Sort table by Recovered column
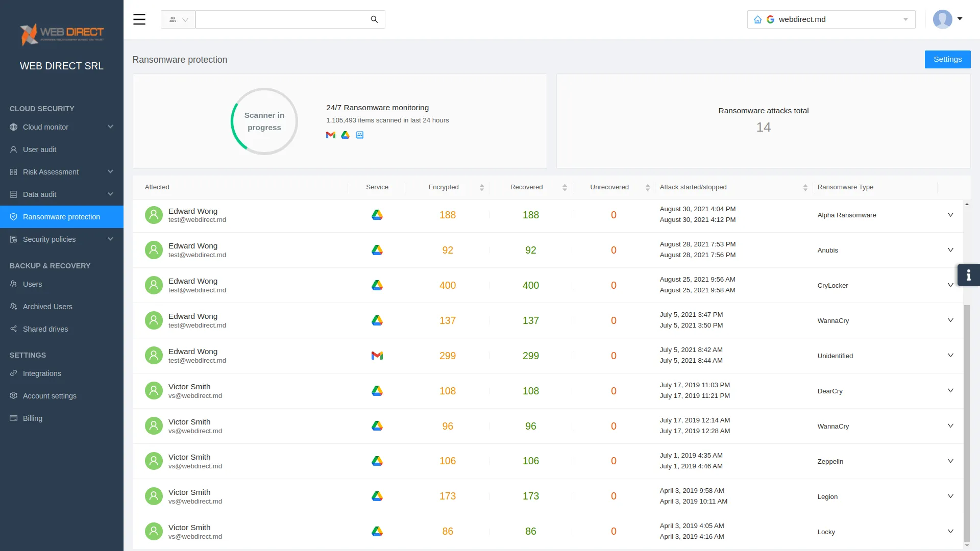Viewport: 980px width, 551px height. tap(565, 187)
